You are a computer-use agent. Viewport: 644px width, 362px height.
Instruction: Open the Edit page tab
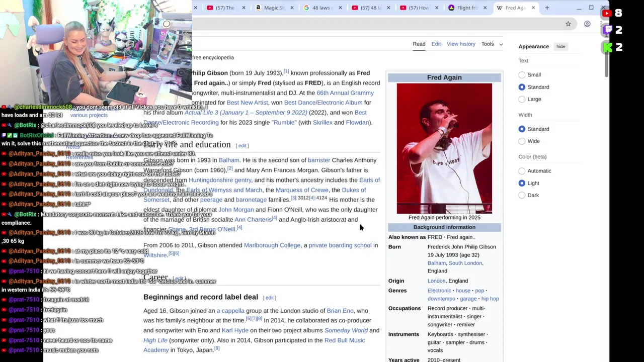[436, 44]
